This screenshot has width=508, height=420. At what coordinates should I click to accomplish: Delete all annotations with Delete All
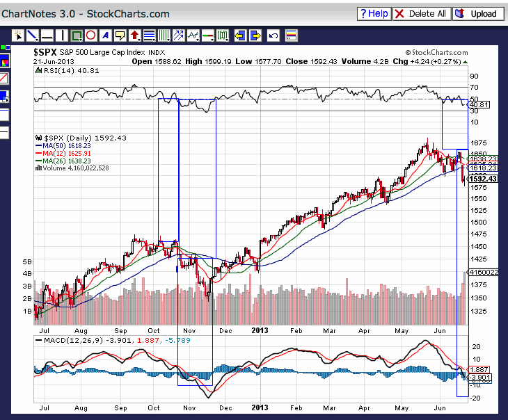pos(422,14)
